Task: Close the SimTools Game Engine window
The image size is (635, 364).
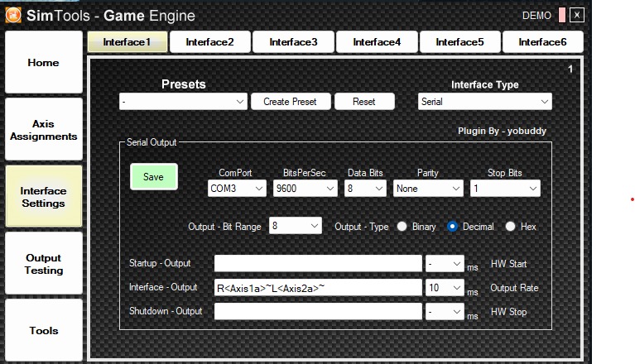Action: 577,15
